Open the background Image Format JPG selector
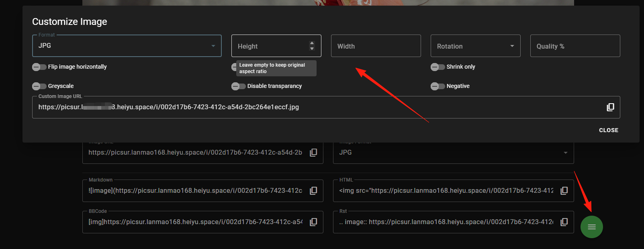This screenshot has height=249, width=644. (454, 153)
